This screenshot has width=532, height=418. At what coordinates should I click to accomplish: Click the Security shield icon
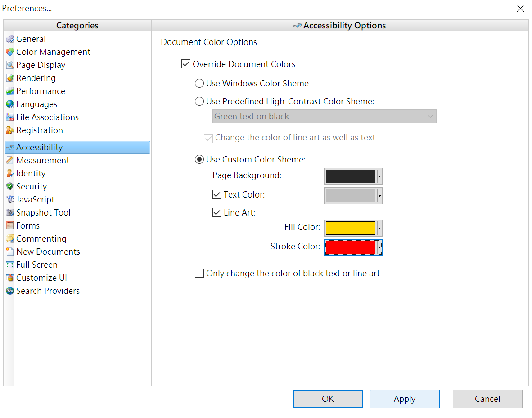10,186
